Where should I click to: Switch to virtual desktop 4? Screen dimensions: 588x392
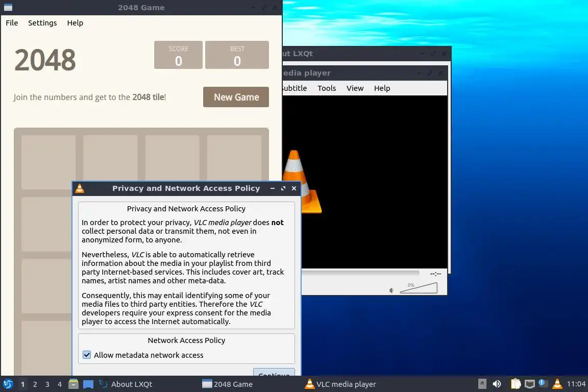click(60, 384)
